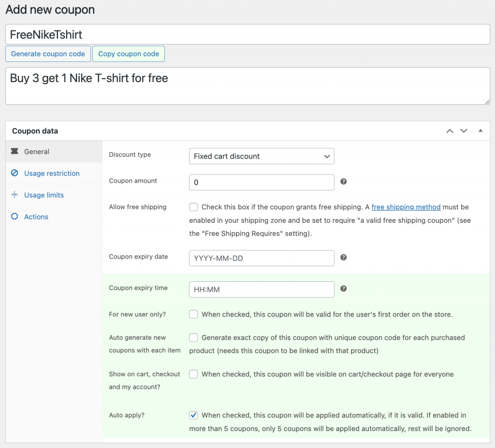Click the icon beside Usage limits
This screenshot has width=495, height=448.
point(14,195)
